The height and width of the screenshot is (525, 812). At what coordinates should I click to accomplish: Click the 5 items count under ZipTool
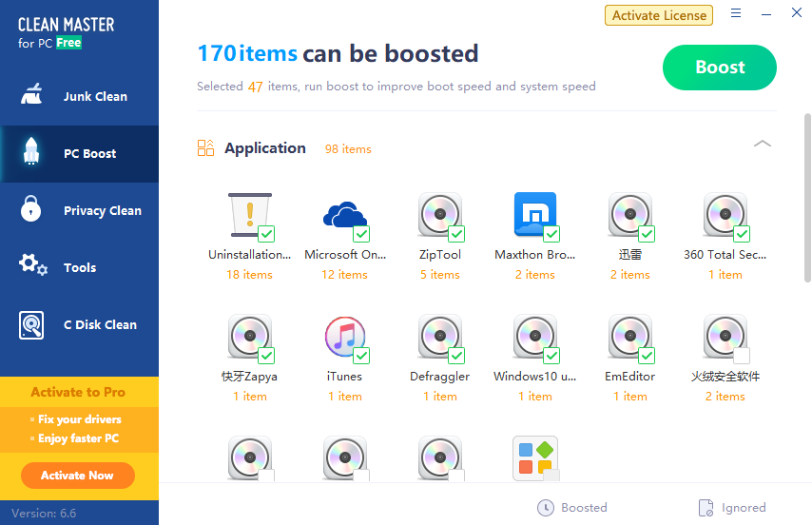(440, 275)
